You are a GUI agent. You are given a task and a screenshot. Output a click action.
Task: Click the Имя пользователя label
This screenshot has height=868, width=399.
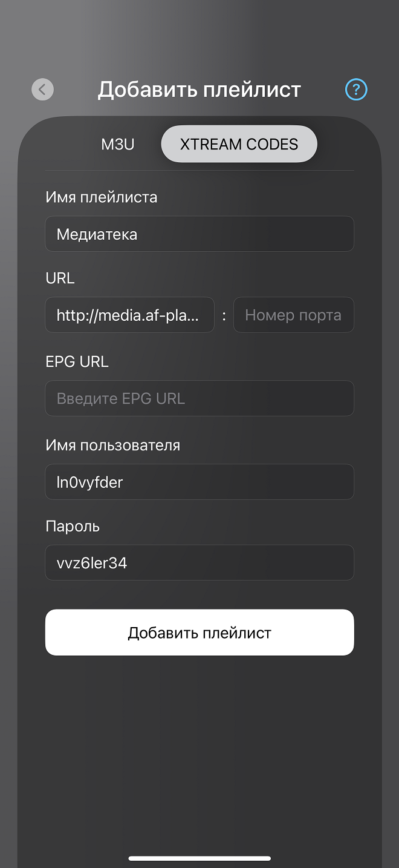pyautogui.click(x=112, y=445)
